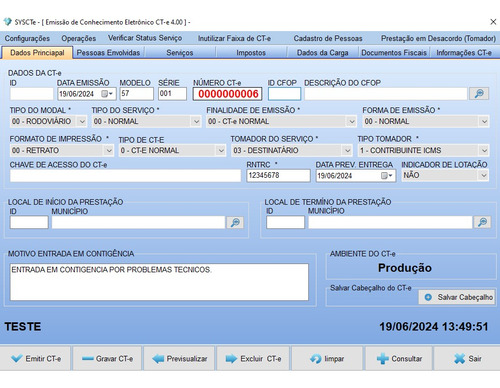The image size is (500, 388).
Task: Open the Operações menu
Action: click(x=79, y=38)
